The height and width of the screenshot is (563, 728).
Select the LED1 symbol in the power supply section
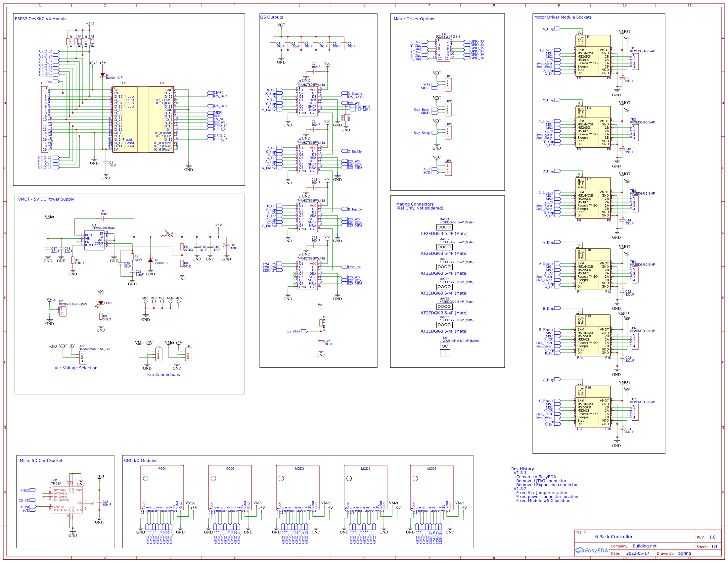coord(101,303)
